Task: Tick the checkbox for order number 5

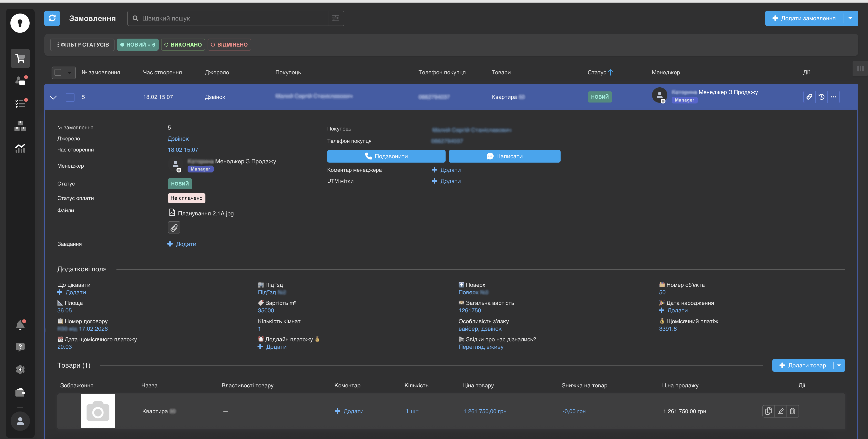Action: pos(70,97)
